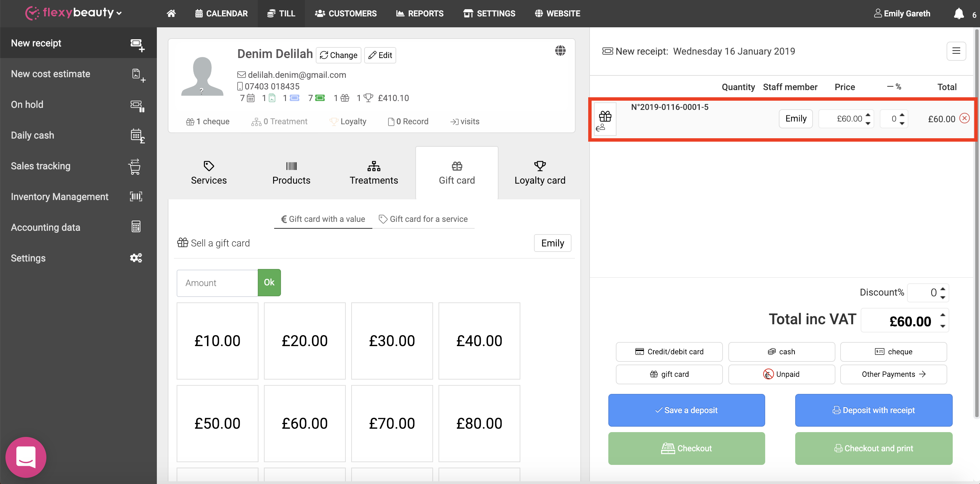Click the custom Amount input field
The width and height of the screenshot is (980, 484).
point(217,283)
